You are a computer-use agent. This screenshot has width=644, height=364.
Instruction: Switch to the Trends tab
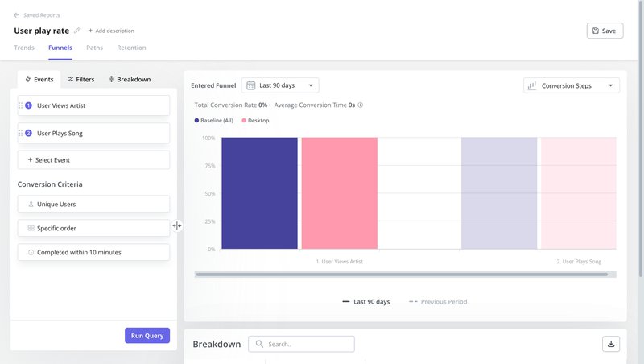pyautogui.click(x=24, y=48)
